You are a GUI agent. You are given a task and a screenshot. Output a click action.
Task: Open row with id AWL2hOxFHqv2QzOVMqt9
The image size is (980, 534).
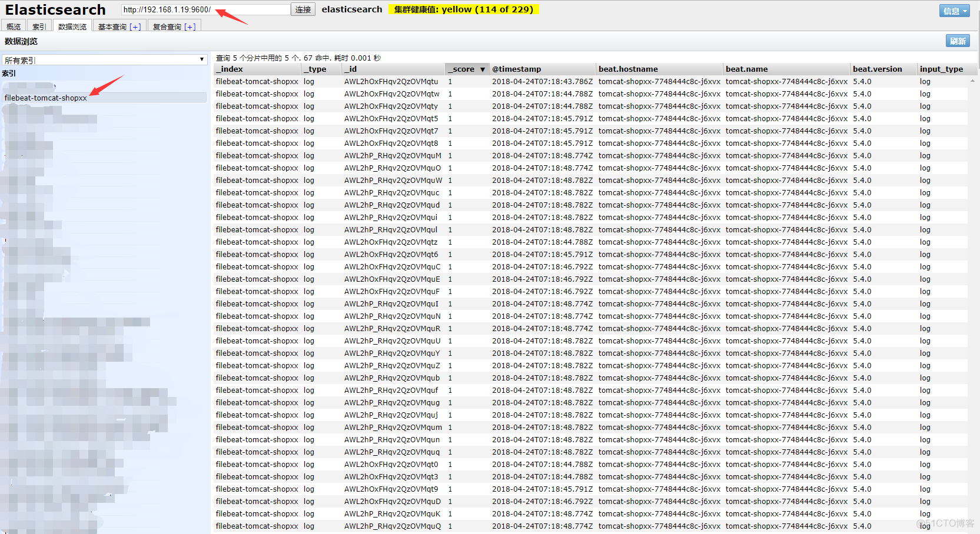(591, 489)
